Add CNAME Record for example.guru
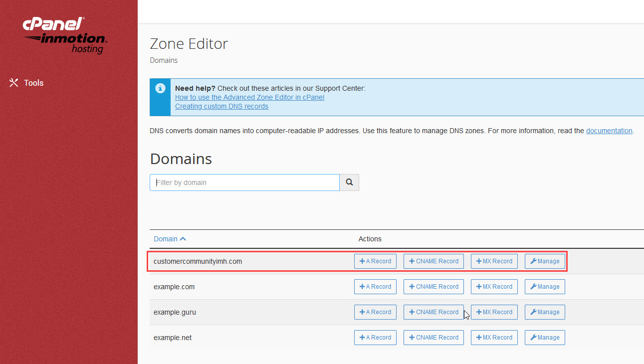Image resolution: width=644 pixels, height=364 pixels. 433,312
